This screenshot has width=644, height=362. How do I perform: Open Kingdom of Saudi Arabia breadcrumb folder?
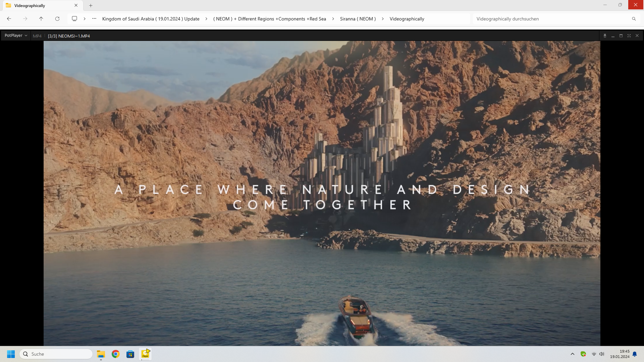tap(151, 19)
